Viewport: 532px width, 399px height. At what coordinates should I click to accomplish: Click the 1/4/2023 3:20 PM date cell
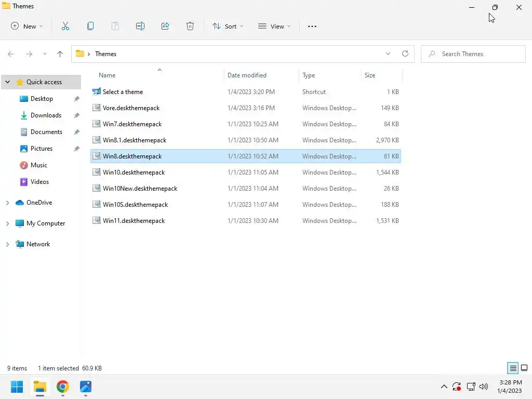(x=251, y=91)
